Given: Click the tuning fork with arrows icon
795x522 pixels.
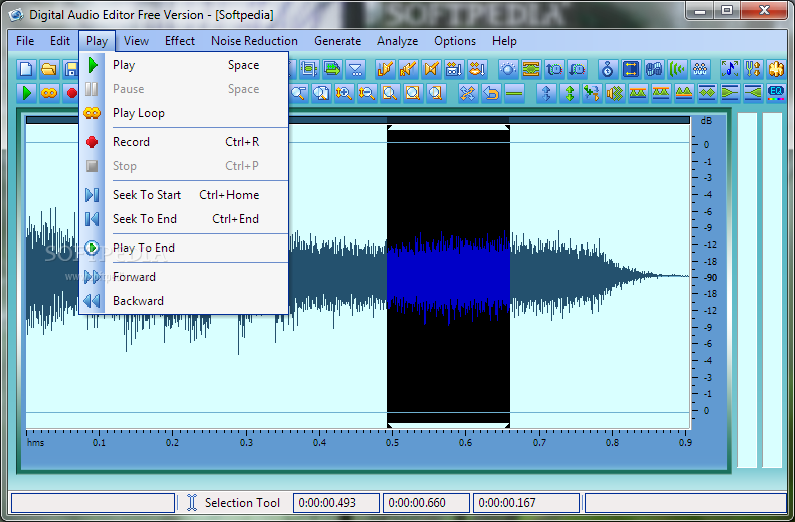Looking at the screenshot, I should [753, 69].
